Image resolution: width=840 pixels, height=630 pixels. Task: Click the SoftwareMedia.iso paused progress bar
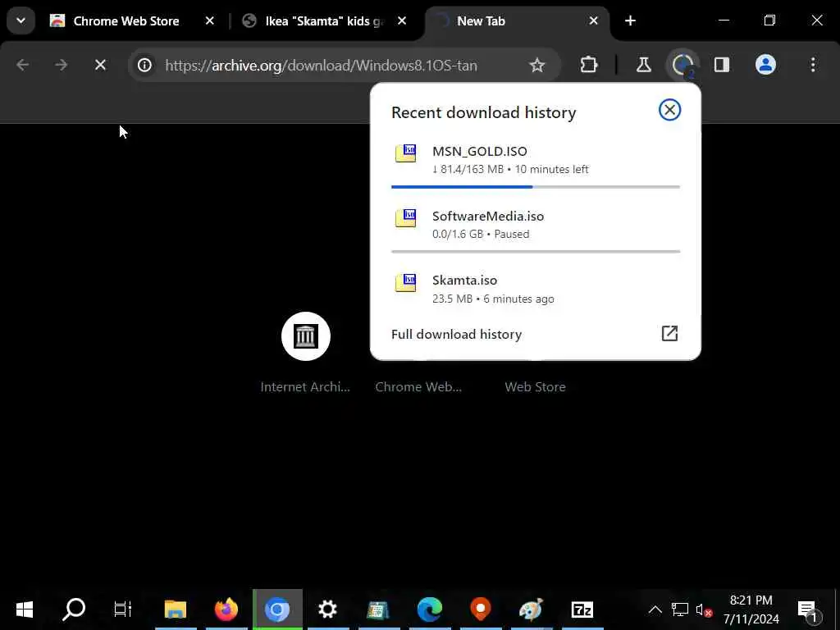click(535, 251)
